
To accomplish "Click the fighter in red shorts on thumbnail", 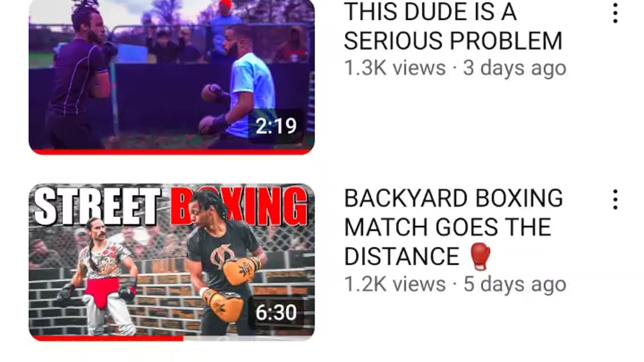I will (102, 276).
